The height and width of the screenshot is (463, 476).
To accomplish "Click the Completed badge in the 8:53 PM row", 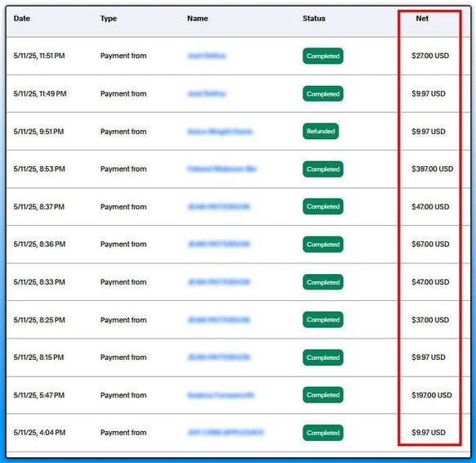I will tap(323, 169).
